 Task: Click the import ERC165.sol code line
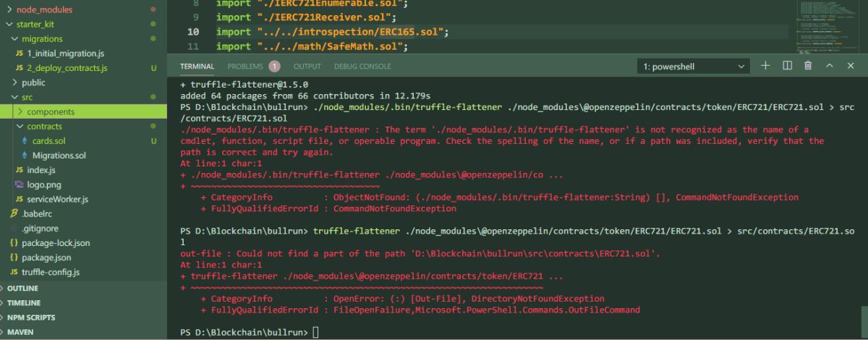click(333, 32)
